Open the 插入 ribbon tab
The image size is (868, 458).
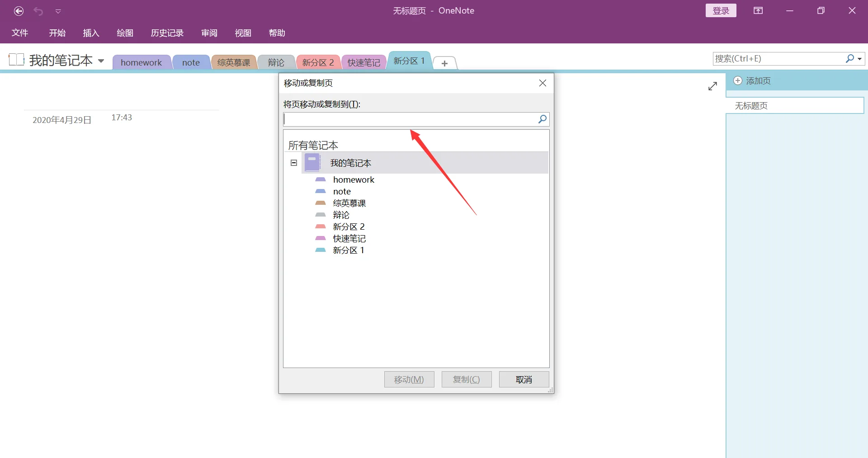pyautogui.click(x=91, y=33)
